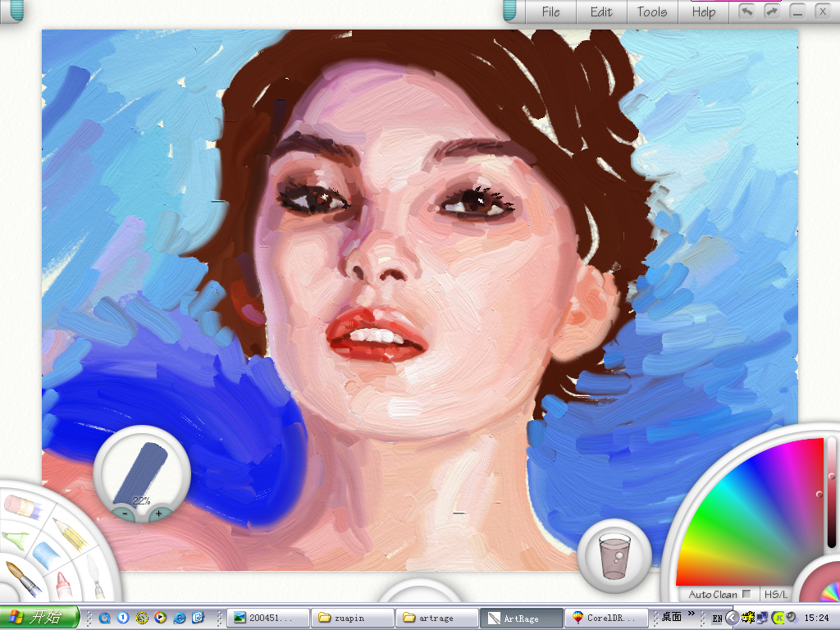
Task: Select the green glitter tube tool
Action: coord(16,540)
